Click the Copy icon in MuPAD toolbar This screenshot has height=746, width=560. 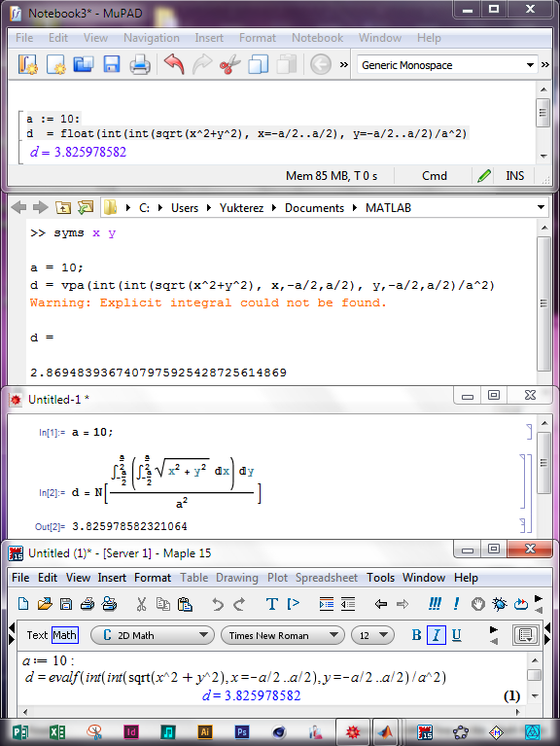click(259, 65)
